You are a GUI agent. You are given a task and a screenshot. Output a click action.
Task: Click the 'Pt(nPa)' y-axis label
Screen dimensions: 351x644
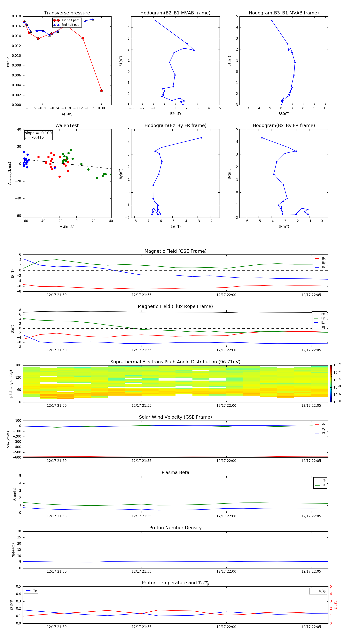pyautogui.click(x=8, y=61)
